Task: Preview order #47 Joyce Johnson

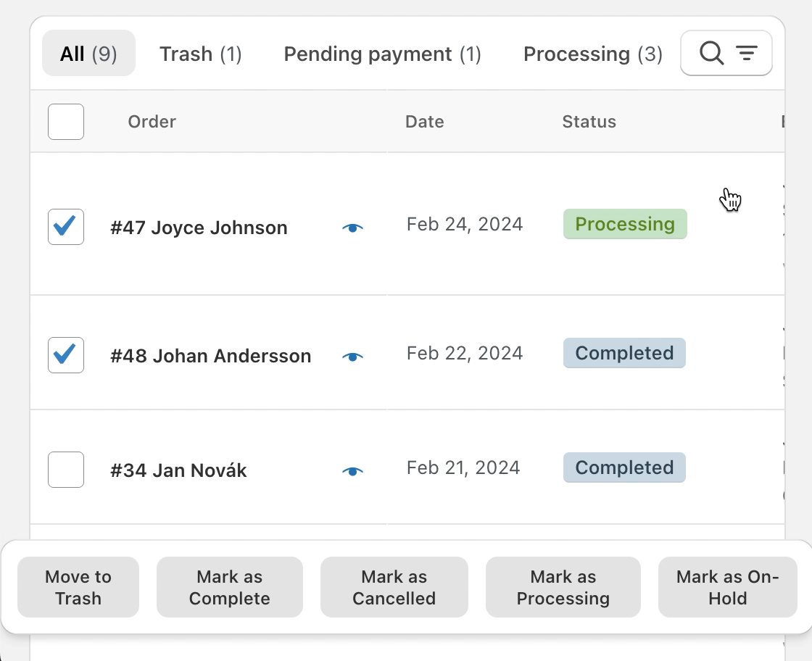Action: click(x=353, y=227)
